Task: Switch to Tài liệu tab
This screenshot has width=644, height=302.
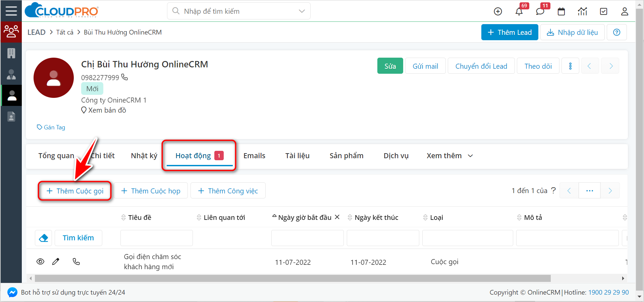Action: click(297, 156)
